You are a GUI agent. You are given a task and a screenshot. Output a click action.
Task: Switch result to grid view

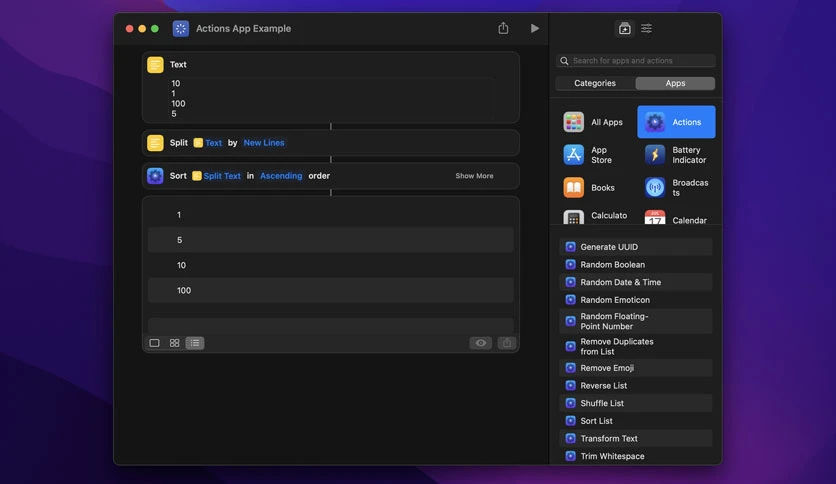(x=174, y=343)
